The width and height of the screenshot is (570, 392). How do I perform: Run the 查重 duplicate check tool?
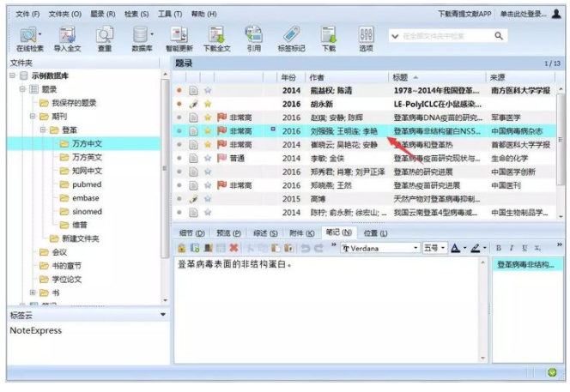[x=105, y=39]
